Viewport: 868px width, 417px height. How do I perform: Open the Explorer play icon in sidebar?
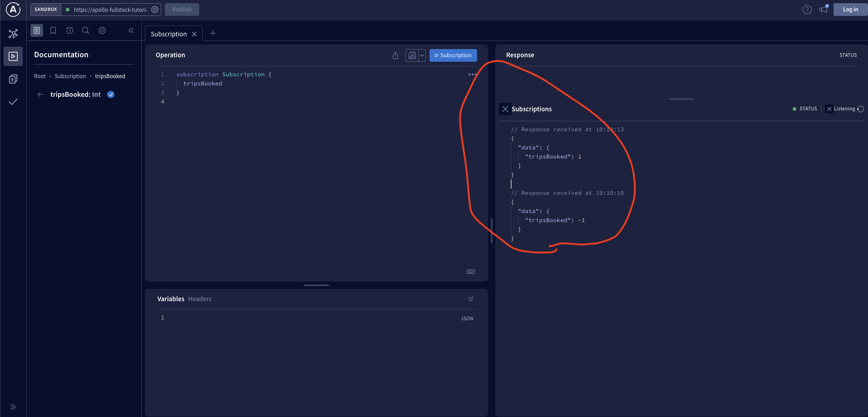coord(13,56)
